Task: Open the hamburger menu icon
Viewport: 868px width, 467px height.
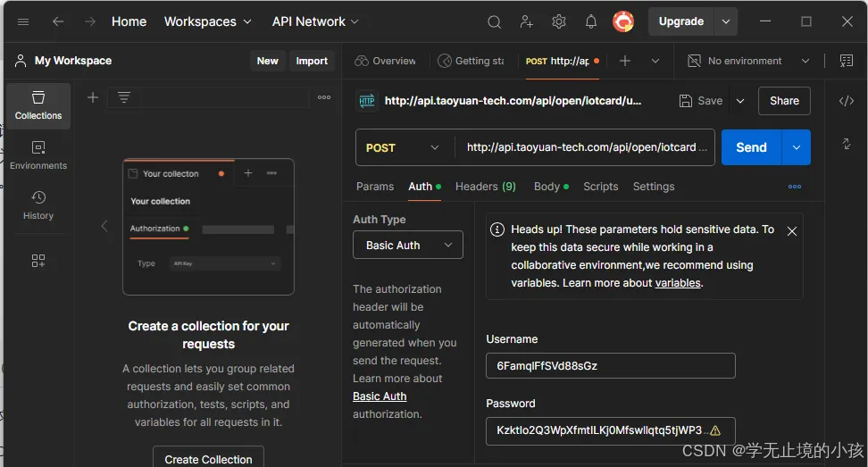Action: 23,21
